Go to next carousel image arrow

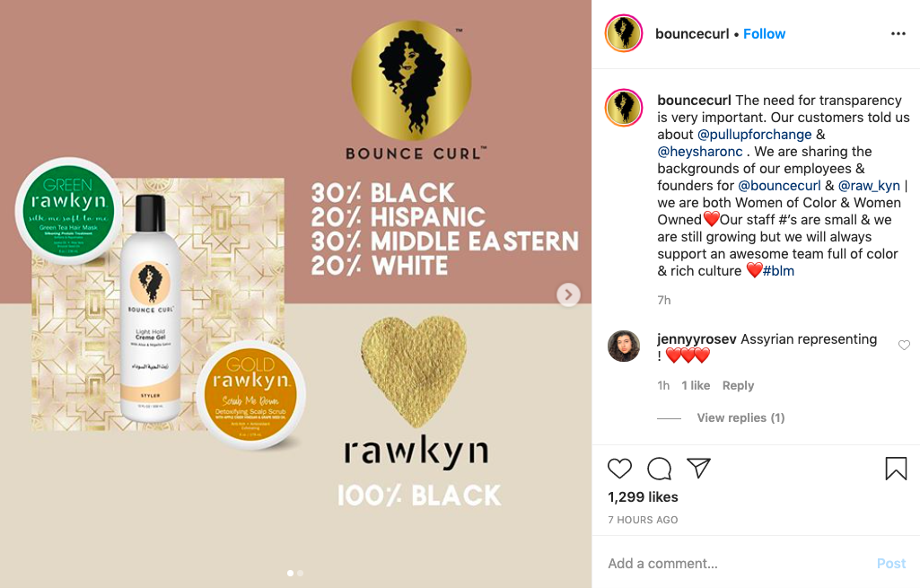[x=568, y=294]
